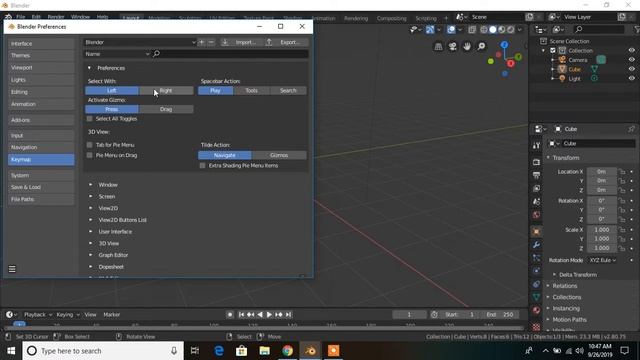The width and height of the screenshot is (640, 360).
Task: Set Activate Gizmo to Drag
Action: 166,109
